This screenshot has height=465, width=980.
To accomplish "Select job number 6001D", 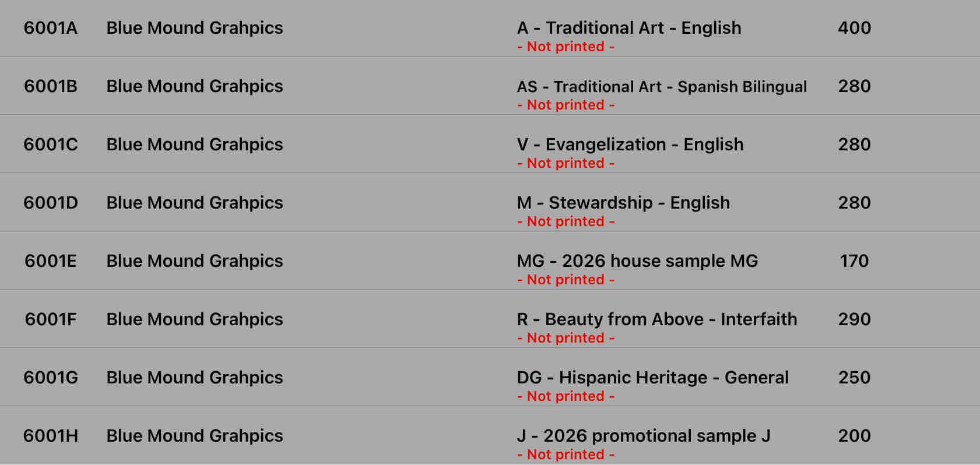I will point(51,203).
